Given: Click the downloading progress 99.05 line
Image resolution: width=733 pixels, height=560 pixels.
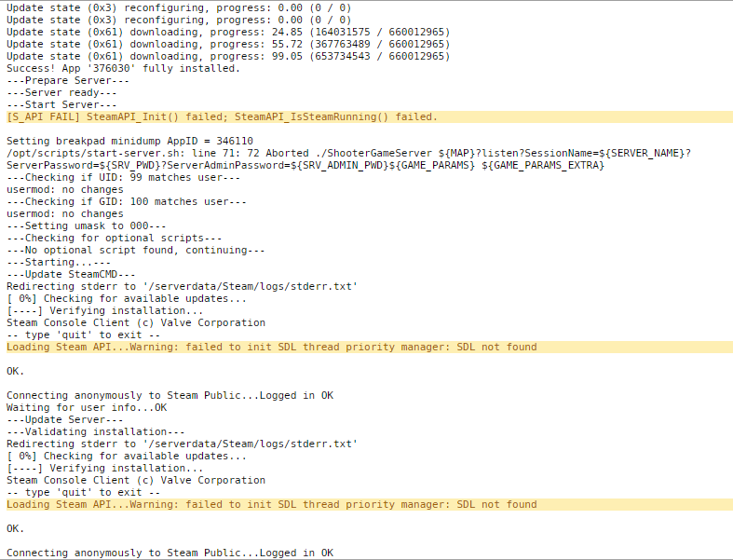Looking at the screenshot, I should coord(228,56).
